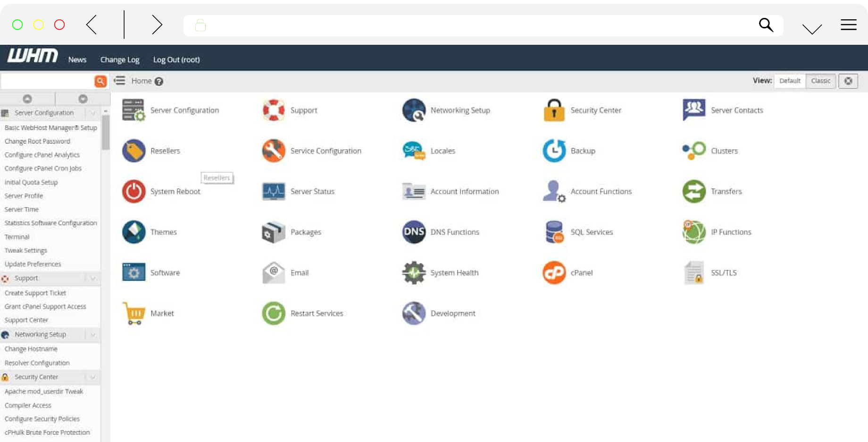Screen dimensions: 868x442
Task: Open the browser hamburger menu
Action: [848, 25]
